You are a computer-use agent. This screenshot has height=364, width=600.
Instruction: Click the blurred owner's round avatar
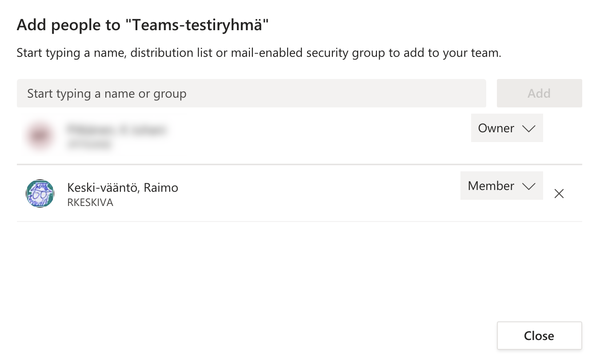tap(40, 135)
